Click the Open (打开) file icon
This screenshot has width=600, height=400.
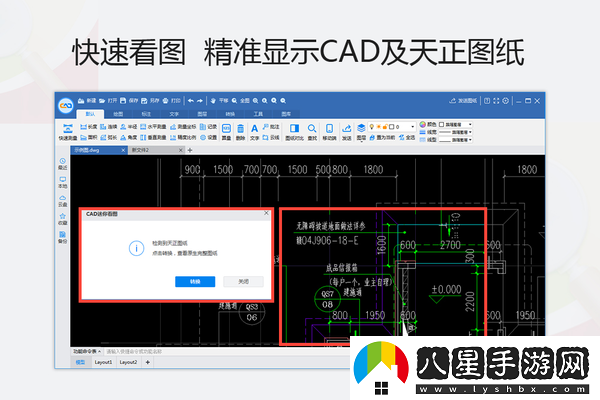(102, 101)
